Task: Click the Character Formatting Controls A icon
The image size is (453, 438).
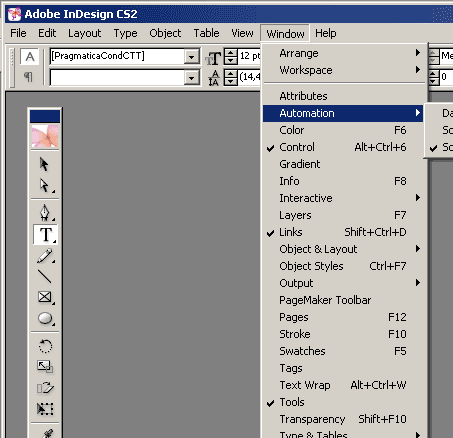Action: coord(30,57)
